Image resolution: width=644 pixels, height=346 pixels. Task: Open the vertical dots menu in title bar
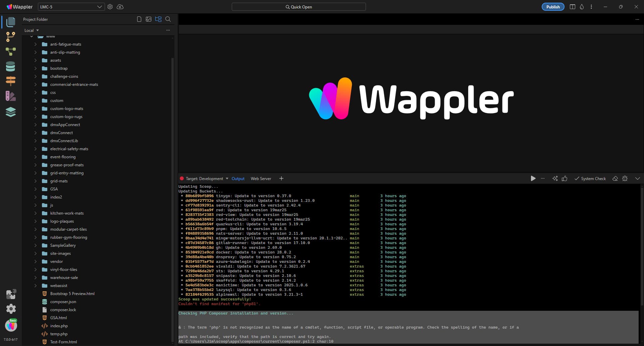591,7
